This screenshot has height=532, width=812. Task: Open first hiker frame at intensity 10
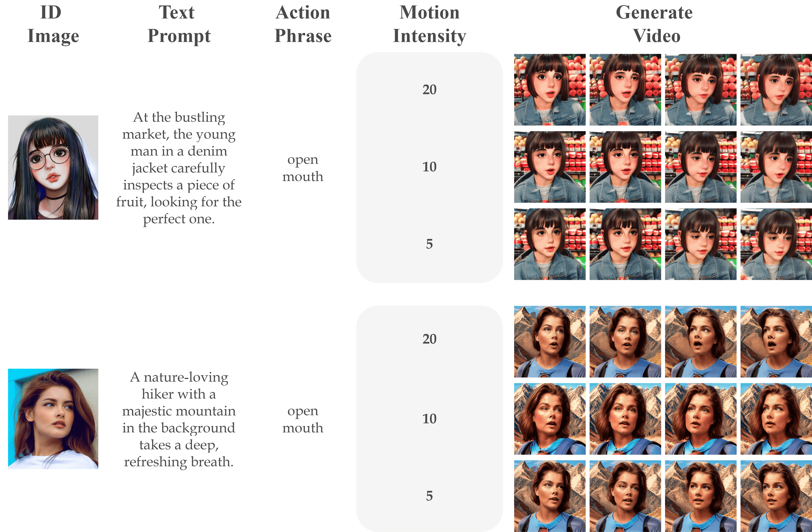click(x=550, y=419)
